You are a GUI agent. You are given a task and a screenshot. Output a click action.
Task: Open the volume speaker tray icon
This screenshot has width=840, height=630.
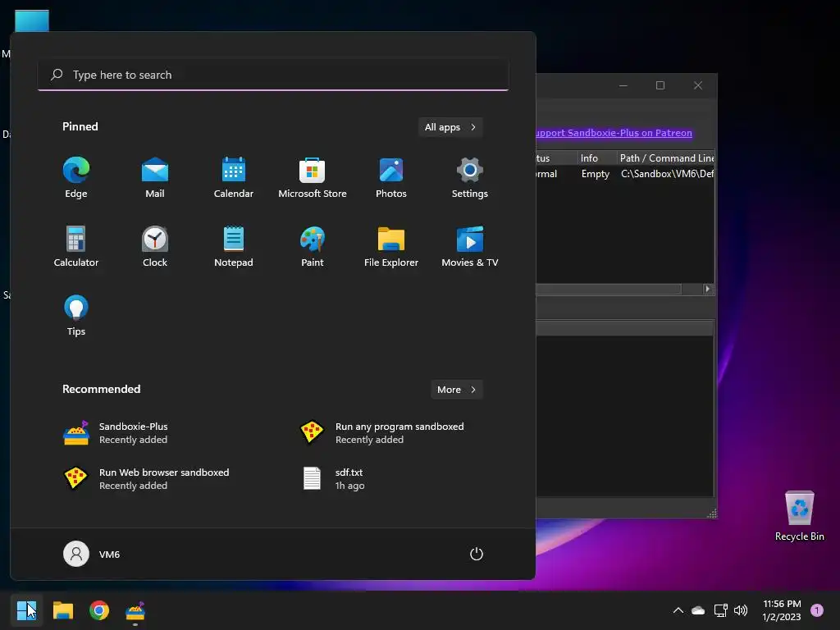coord(741,610)
